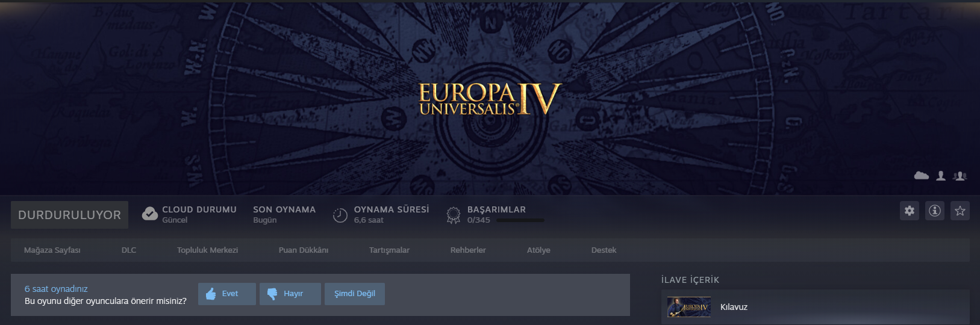
Task: Open the Kılavuz link
Action: click(x=734, y=307)
